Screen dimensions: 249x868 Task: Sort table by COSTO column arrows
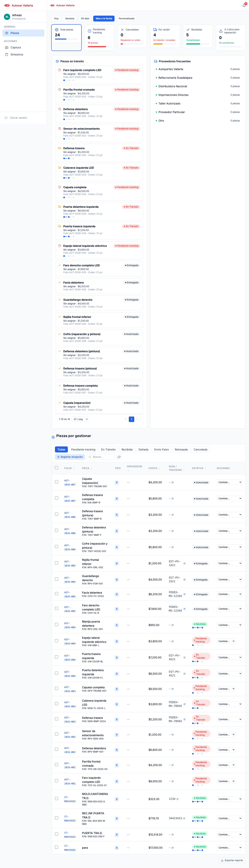pyautogui.click(x=159, y=468)
